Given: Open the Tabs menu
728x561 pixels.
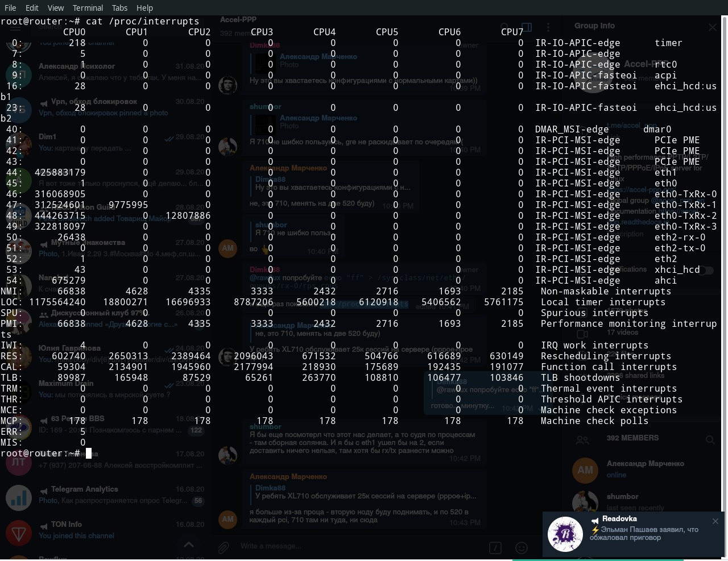Looking at the screenshot, I should pos(119,8).
